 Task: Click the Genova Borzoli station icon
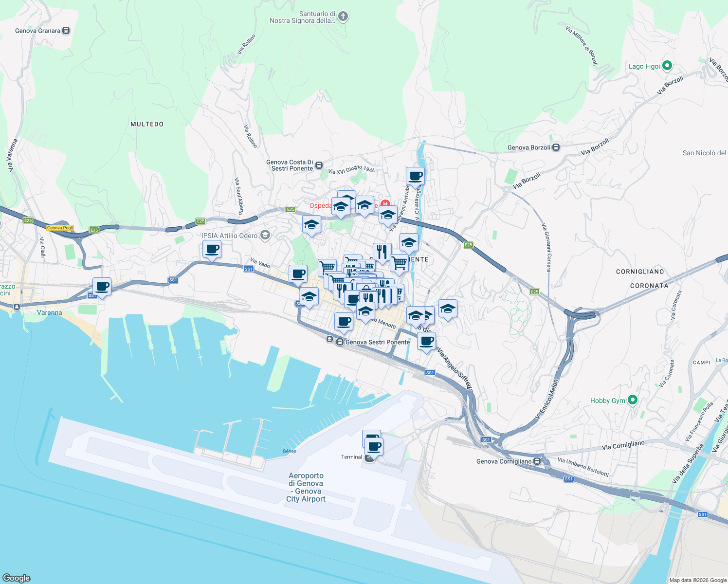point(555,147)
